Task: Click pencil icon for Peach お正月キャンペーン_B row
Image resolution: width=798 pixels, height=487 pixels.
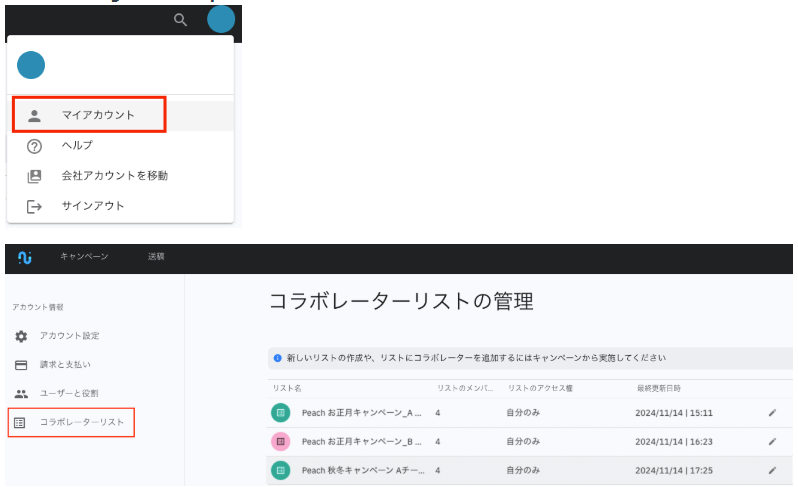Action: click(x=772, y=441)
